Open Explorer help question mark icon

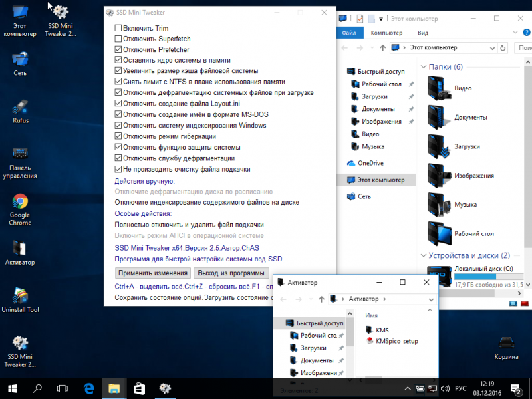click(x=527, y=33)
